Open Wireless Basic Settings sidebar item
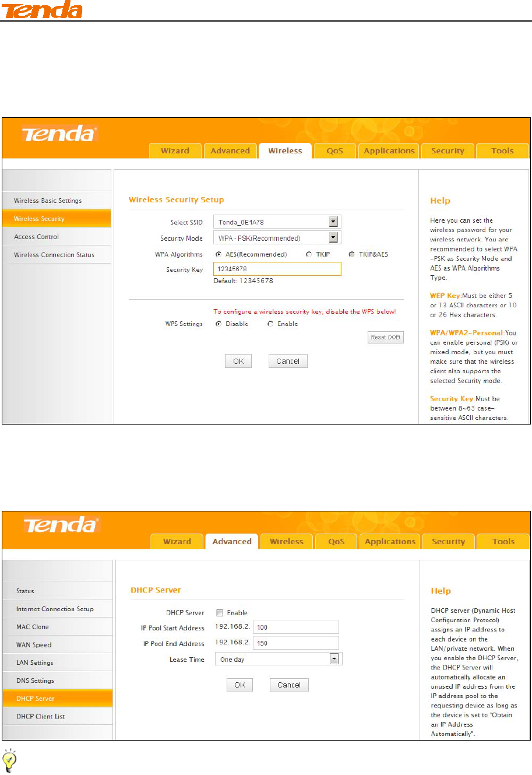This screenshot has height=775, width=532. coord(57,201)
